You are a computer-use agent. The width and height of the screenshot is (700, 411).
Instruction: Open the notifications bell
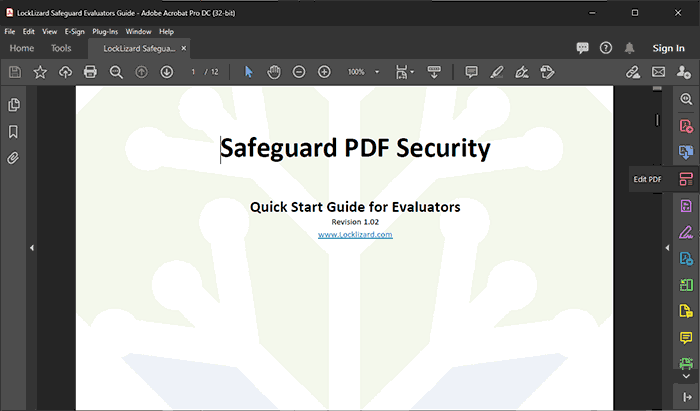pyautogui.click(x=629, y=48)
